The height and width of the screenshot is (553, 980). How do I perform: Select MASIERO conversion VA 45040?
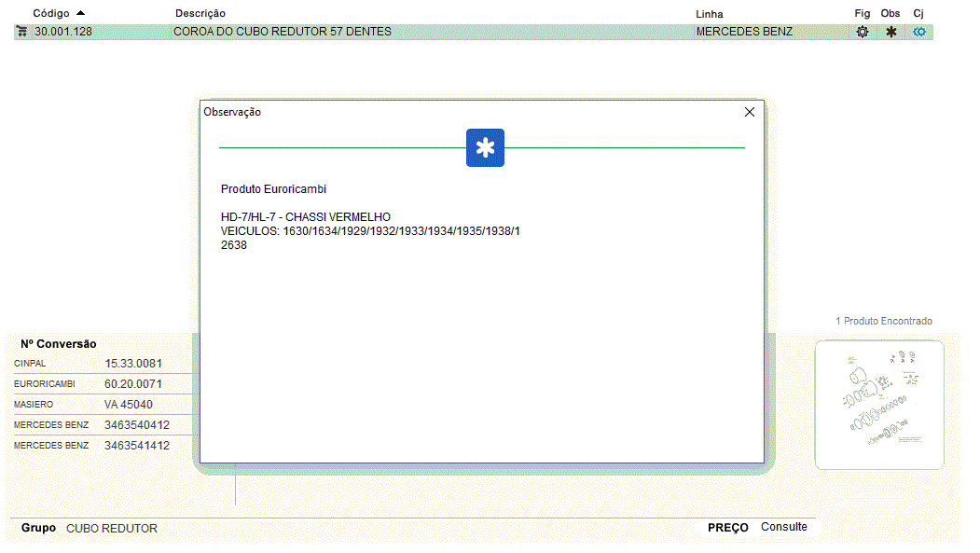tap(129, 405)
